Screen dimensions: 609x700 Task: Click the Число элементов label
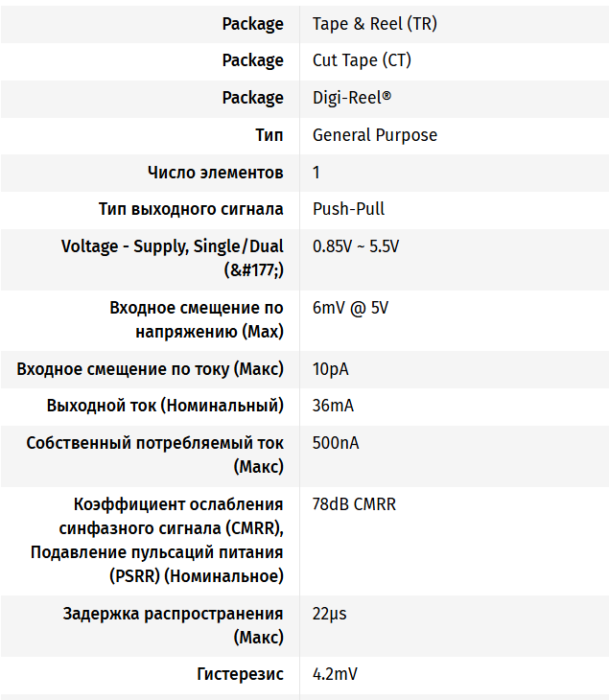click(215, 173)
